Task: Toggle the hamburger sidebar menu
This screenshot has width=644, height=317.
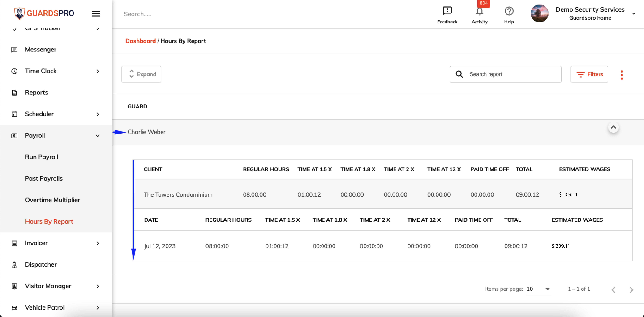Action: pyautogui.click(x=96, y=14)
